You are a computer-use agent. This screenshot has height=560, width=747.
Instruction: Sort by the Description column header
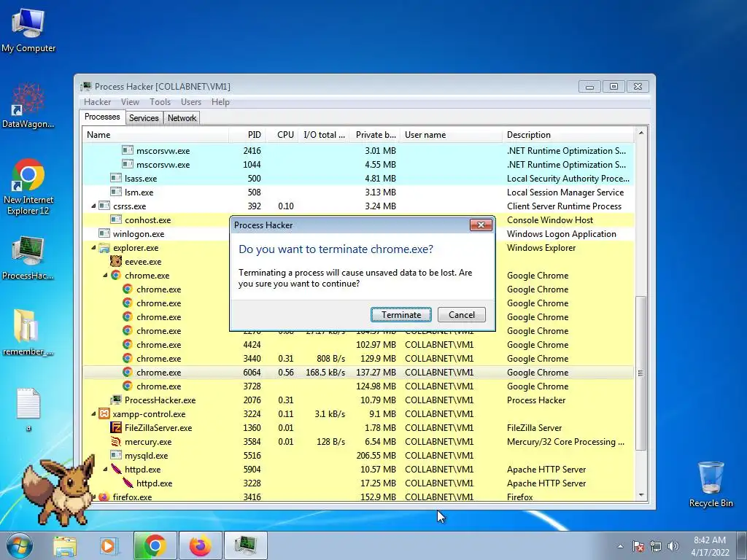point(568,135)
